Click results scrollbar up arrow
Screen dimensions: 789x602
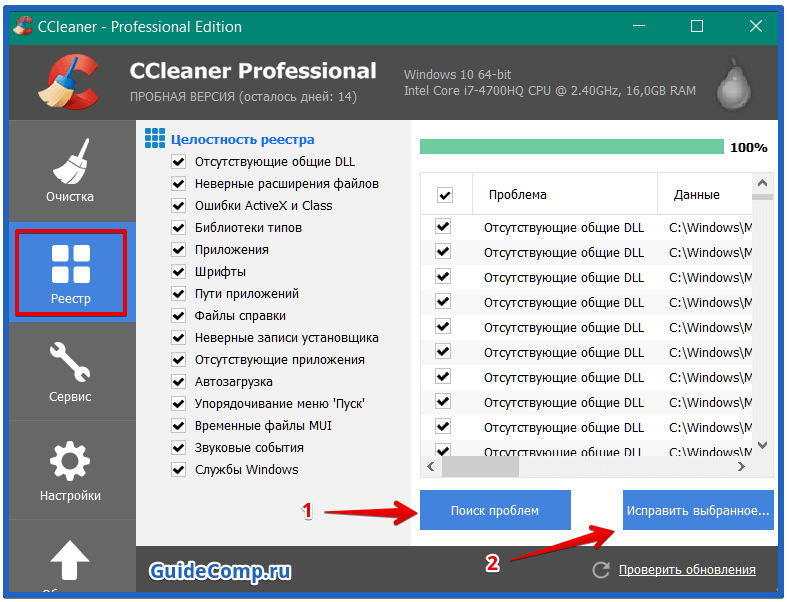(x=762, y=183)
